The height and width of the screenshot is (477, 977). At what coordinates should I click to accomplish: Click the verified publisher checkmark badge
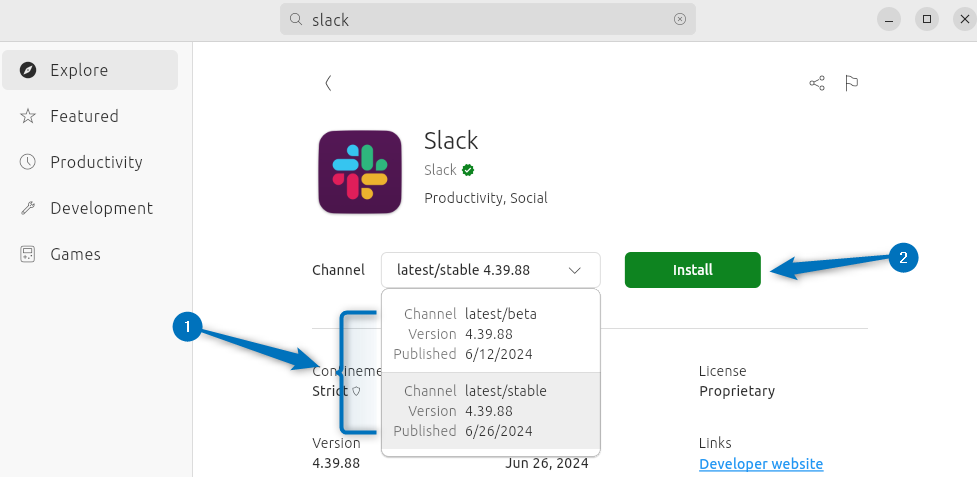(x=468, y=170)
